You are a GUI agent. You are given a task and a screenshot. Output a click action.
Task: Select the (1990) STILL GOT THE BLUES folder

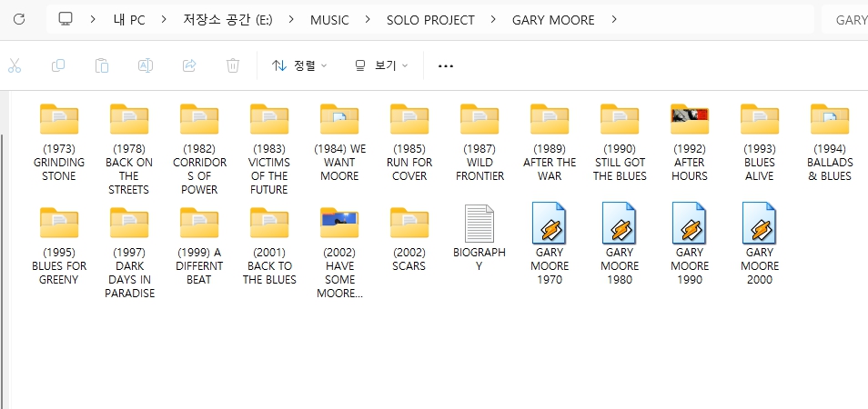[620, 142]
